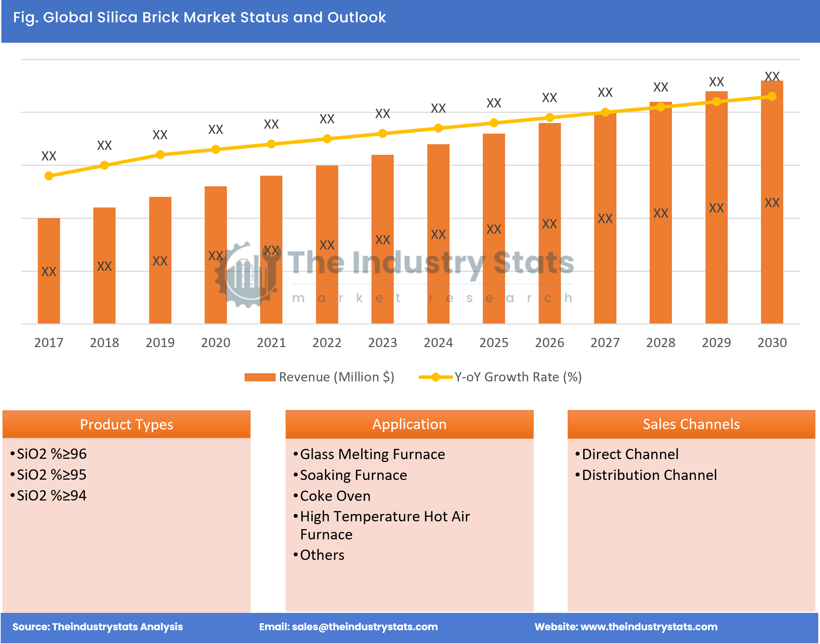820x644 pixels.
Task: Click the 2024 x-axis label
Action: tap(439, 343)
